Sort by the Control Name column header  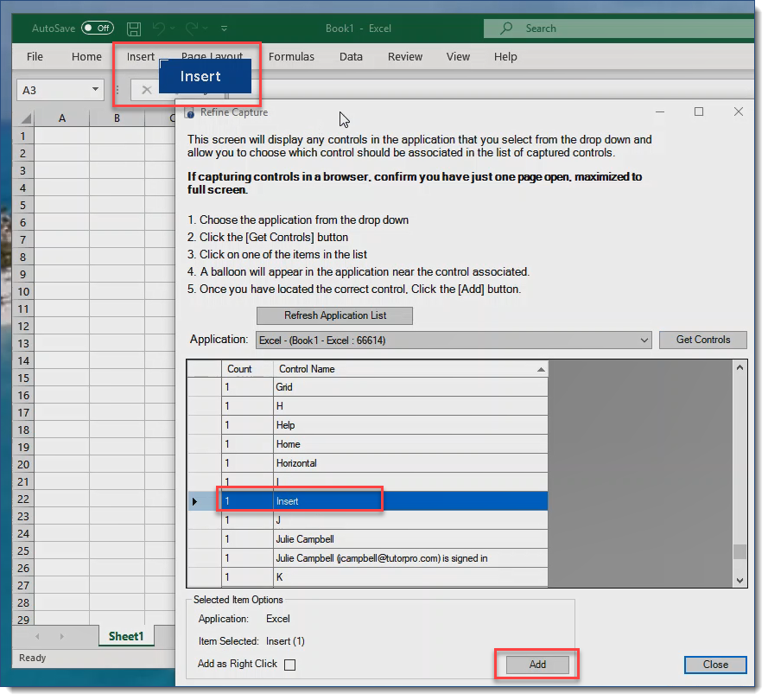(x=410, y=369)
